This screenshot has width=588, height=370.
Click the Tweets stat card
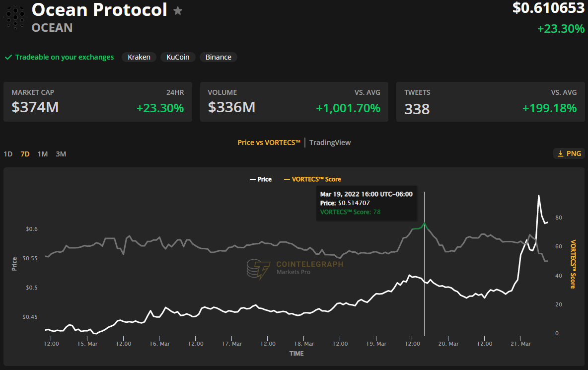(x=490, y=102)
